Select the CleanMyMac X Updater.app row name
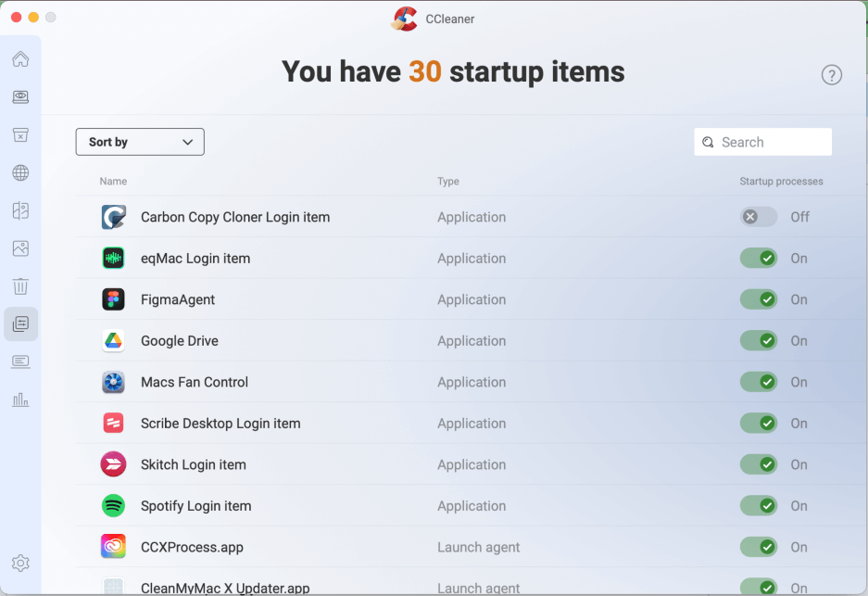This screenshot has width=868, height=596. (225, 589)
